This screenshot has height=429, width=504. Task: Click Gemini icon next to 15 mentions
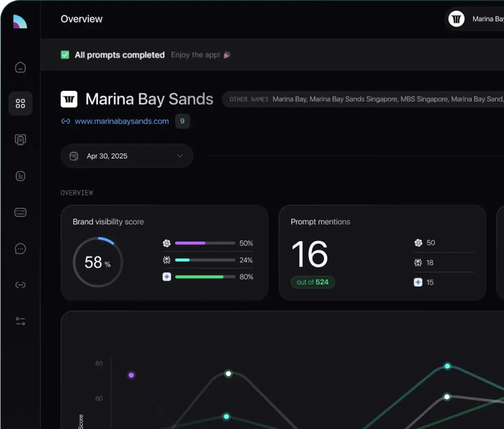pos(418,282)
